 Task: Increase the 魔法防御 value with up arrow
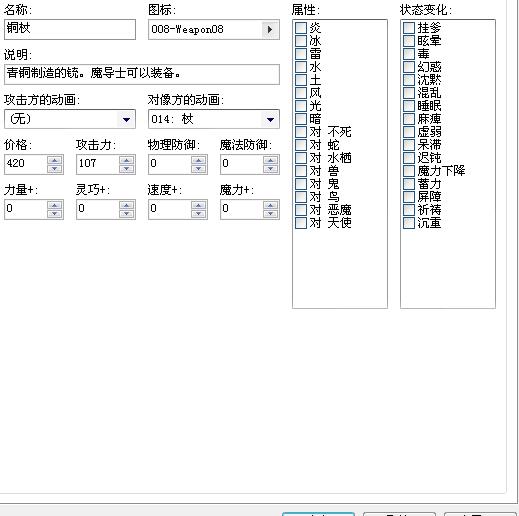271,160
